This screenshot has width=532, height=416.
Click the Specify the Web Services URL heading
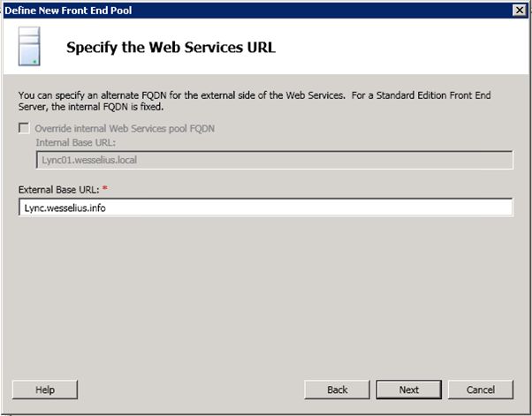[171, 48]
